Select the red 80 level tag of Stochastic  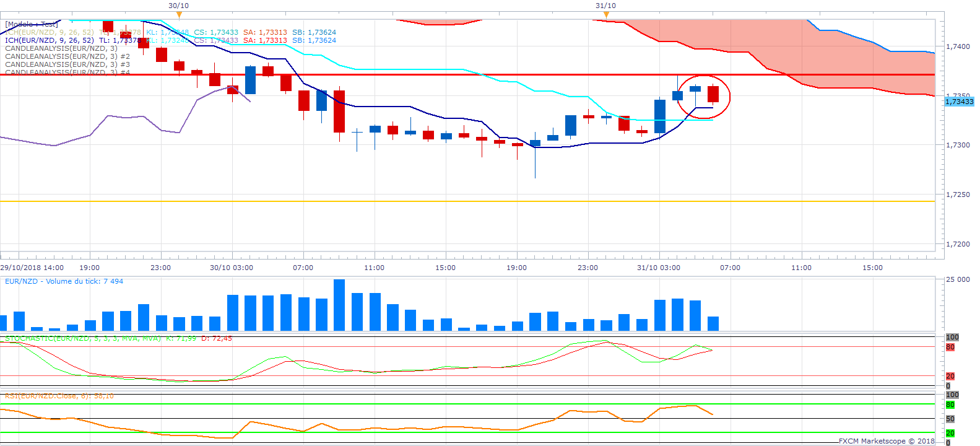[x=950, y=348]
